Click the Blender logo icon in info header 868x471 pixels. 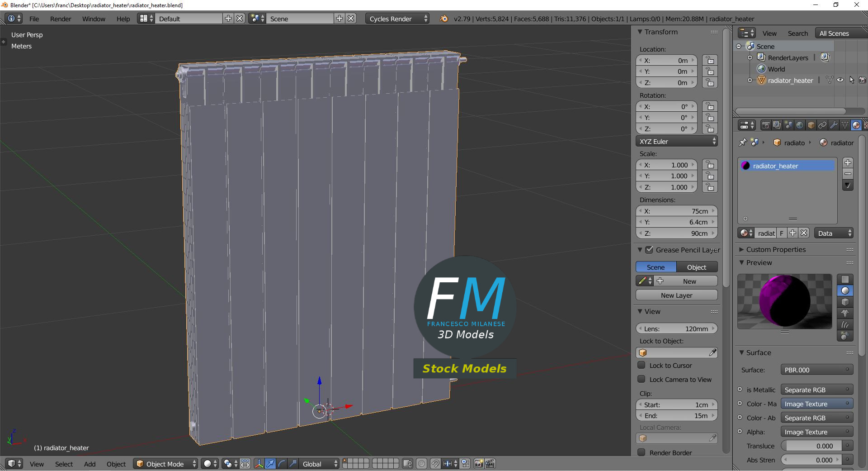tap(444, 19)
